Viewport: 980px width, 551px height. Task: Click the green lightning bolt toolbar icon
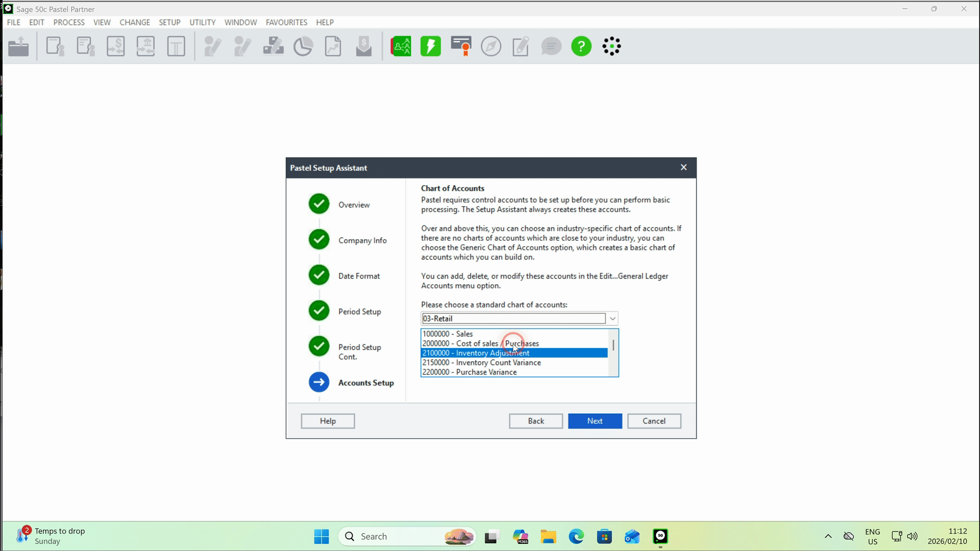430,46
